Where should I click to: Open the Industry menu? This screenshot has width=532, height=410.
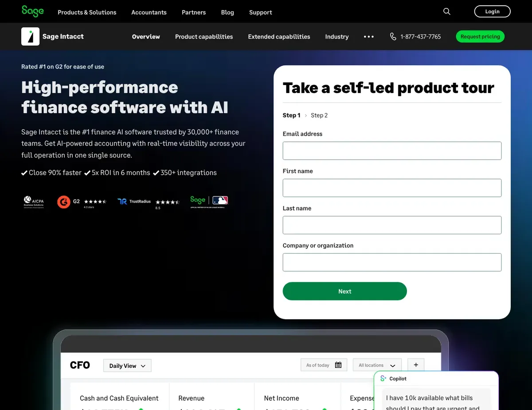coord(337,37)
